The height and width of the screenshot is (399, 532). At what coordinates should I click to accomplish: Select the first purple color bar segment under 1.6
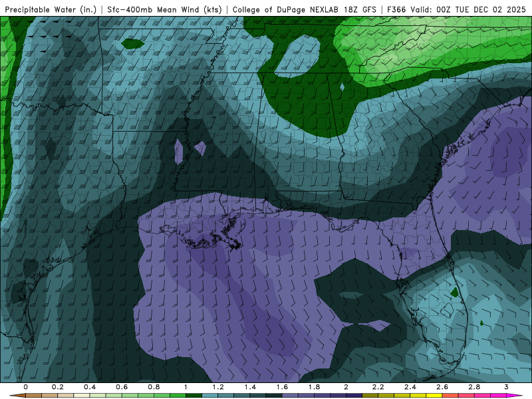click(x=290, y=396)
